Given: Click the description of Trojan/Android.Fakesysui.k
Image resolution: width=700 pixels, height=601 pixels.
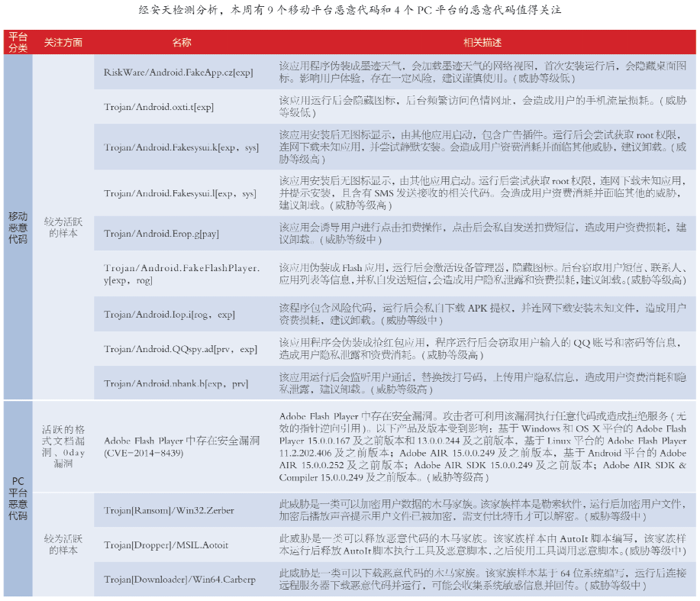Looking at the screenshot, I should [x=482, y=147].
